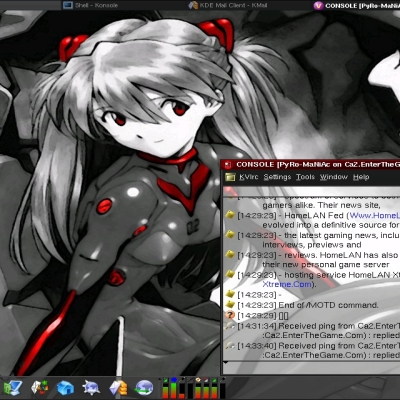This screenshot has width=400, height=400.
Task: Click the red window menu icon in CONSOLE titlebar
Action: tap(227, 165)
